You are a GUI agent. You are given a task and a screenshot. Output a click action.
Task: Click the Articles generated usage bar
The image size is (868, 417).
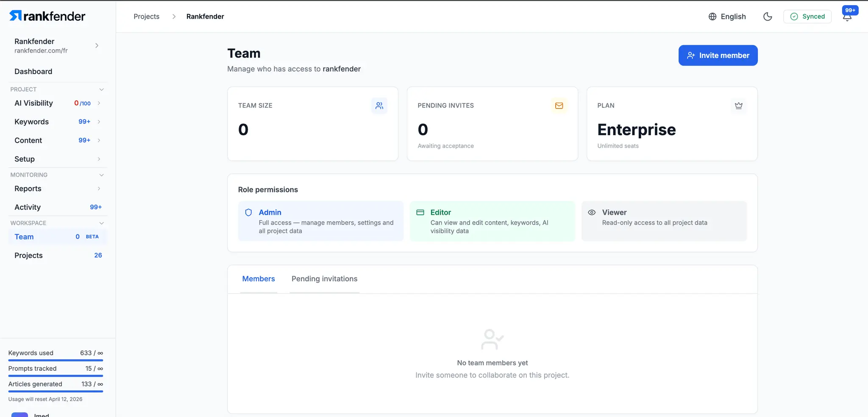56,391
